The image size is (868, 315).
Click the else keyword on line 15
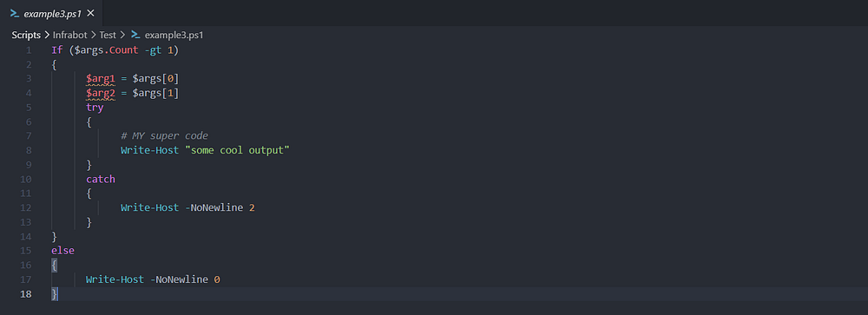point(62,250)
